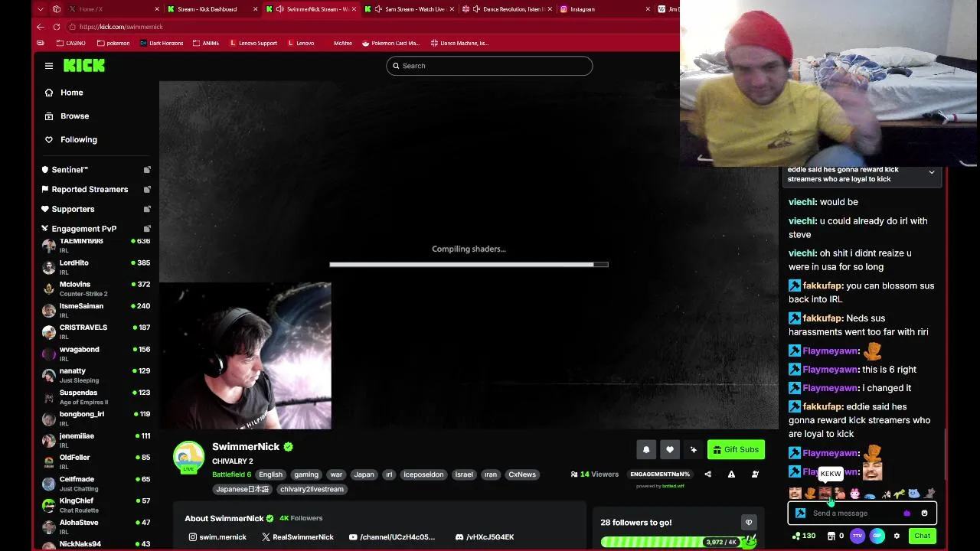Open the hamburger menu beside Kick logo

(49, 66)
